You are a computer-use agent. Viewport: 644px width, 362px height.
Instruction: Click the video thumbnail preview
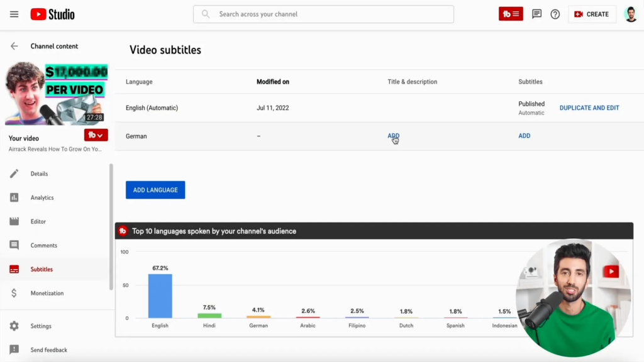(57, 94)
